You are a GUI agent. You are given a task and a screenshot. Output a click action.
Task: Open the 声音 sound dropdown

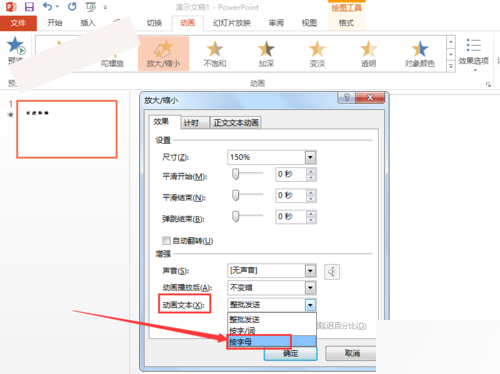[310, 271]
